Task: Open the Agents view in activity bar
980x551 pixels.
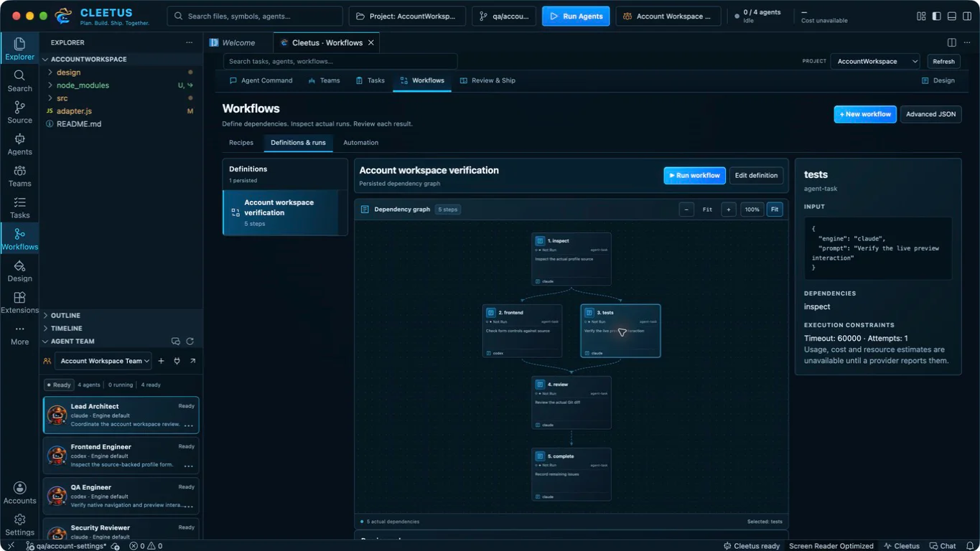Action: [x=19, y=143]
